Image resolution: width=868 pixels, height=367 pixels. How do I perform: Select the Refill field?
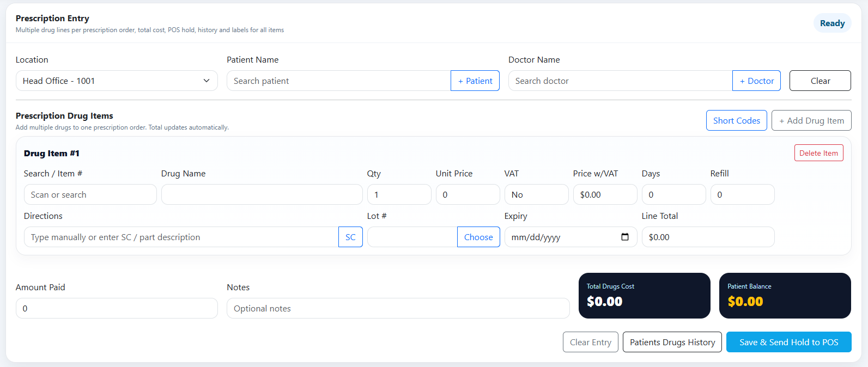(x=743, y=194)
